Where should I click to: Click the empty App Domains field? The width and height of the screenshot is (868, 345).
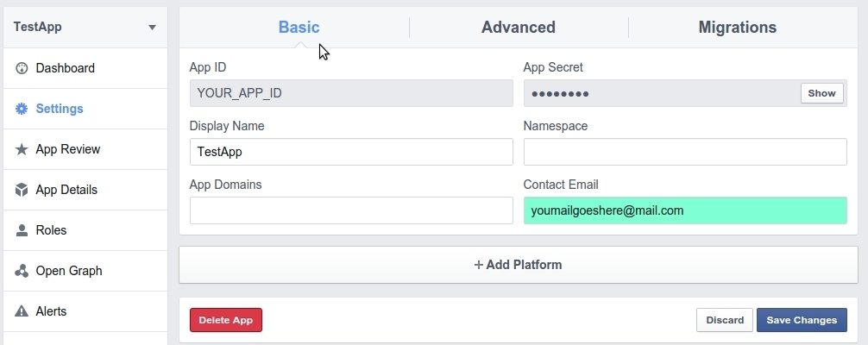pyautogui.click(x=350, y=210)
